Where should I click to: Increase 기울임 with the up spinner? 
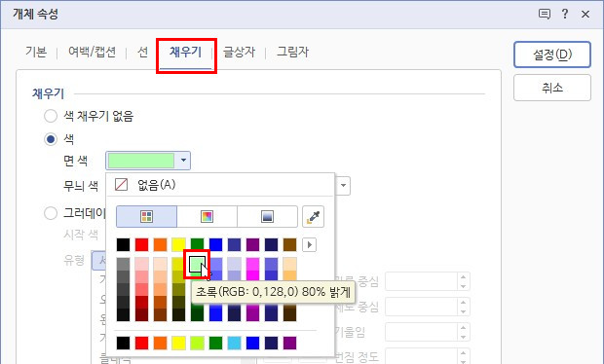(463, 328)
